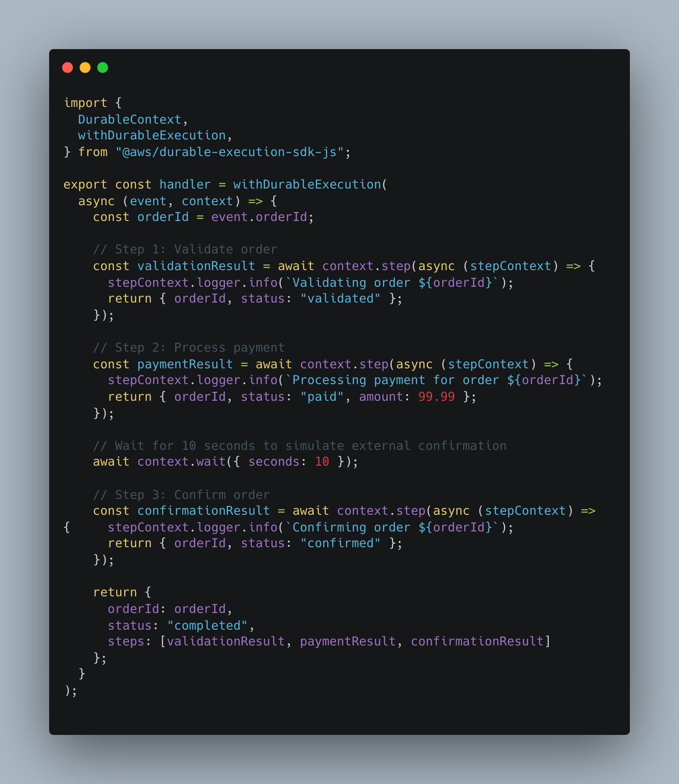Place cursor on validationResult variable declaration
Image resolution: width=679 pixels, height=784 pixels.
point(196,266)
